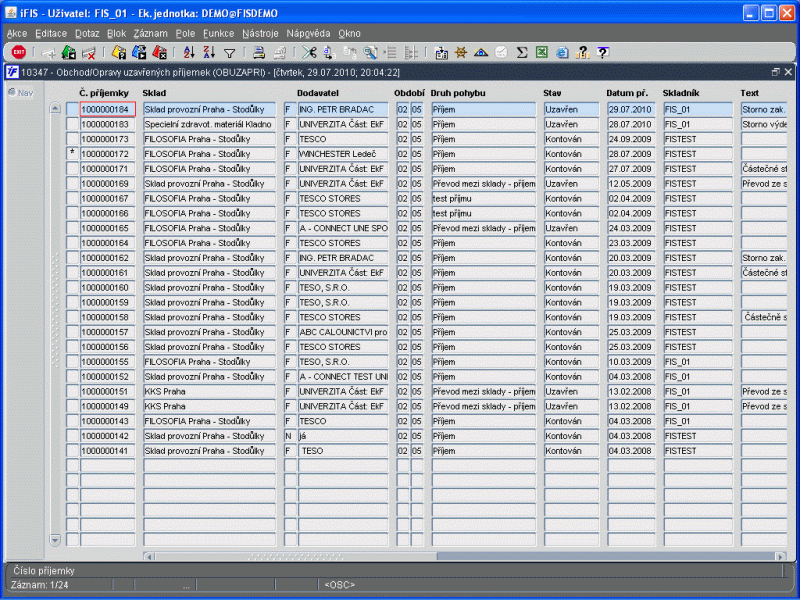
Task: Click the greyed print setup icon
Action: click(279, 52)
